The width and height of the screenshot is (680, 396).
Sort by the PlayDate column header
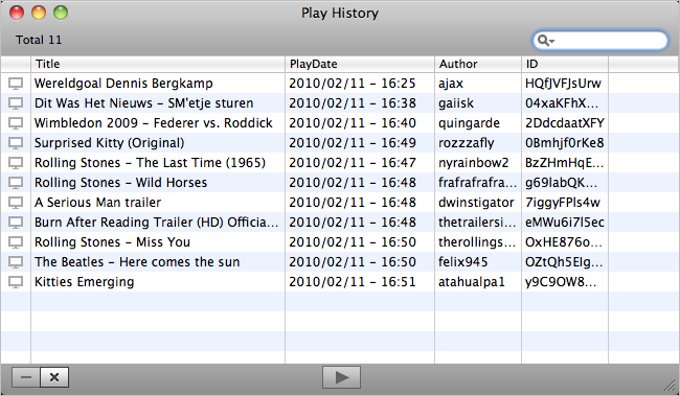coord(360,64)
